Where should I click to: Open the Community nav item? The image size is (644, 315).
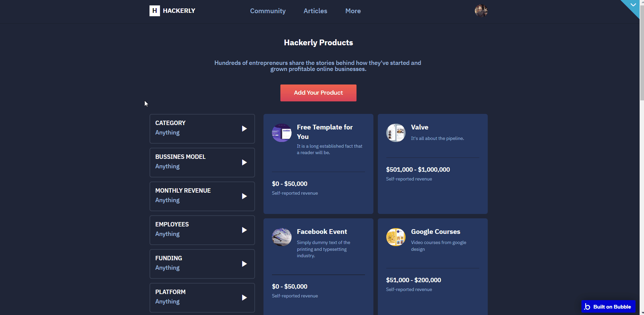(268, 11)
